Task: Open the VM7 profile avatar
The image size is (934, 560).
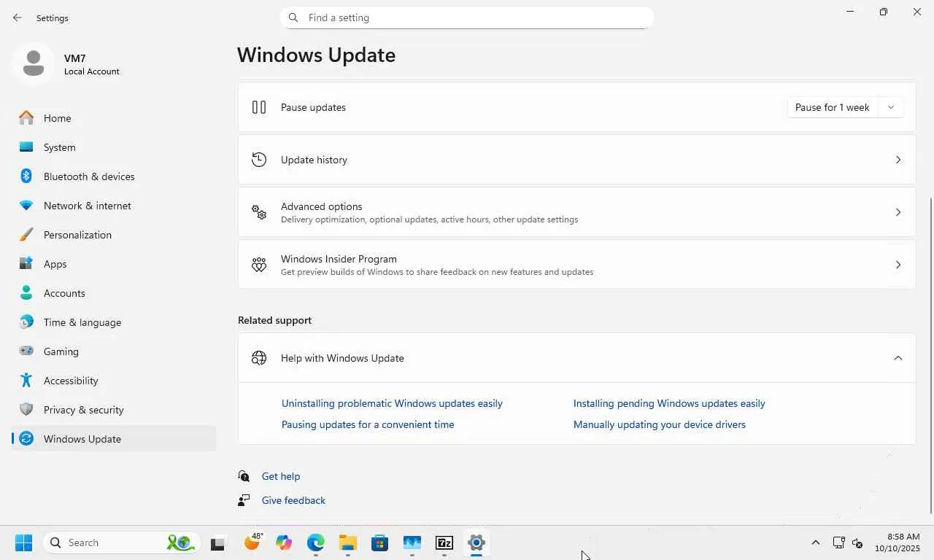Action: tap(33, 63)
